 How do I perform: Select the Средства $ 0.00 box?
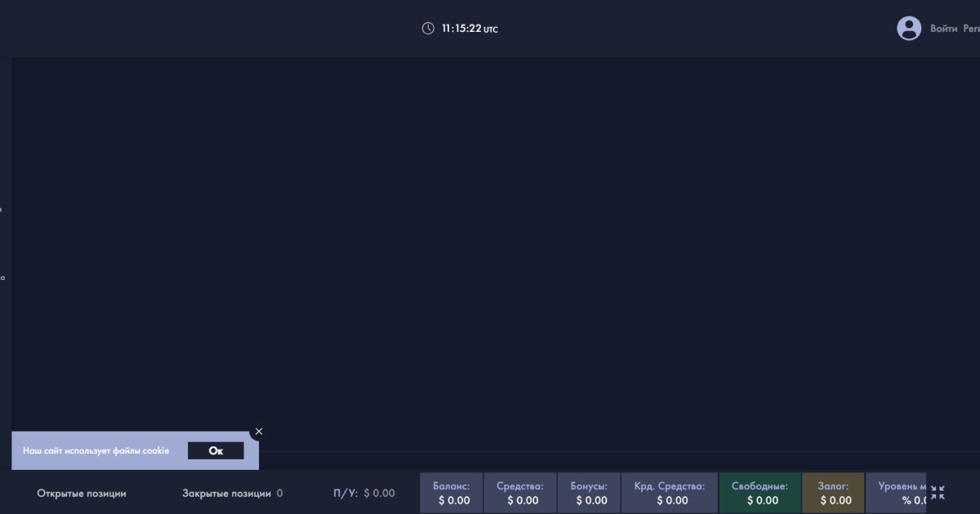(x=520, y=493)
